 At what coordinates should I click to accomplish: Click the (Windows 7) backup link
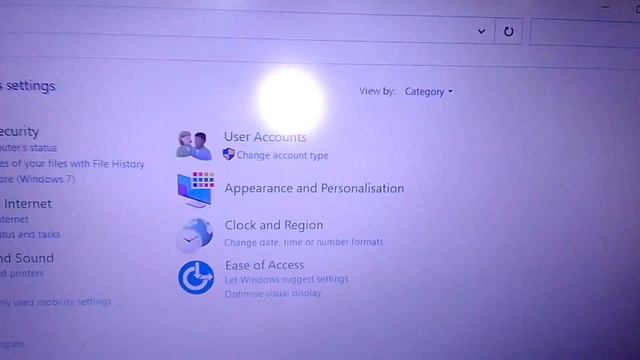pyautogui.click(x=37, y=179)
